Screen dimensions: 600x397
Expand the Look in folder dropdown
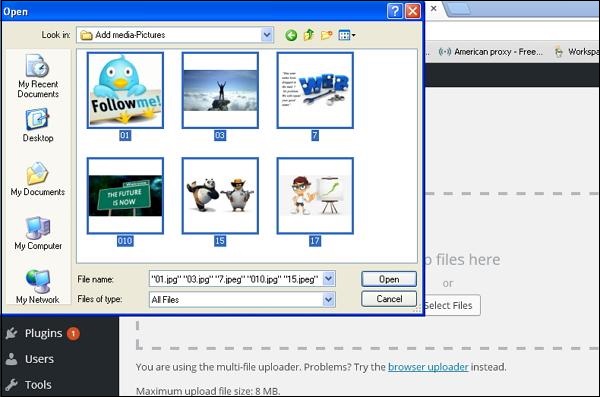[x=267, y=35]
